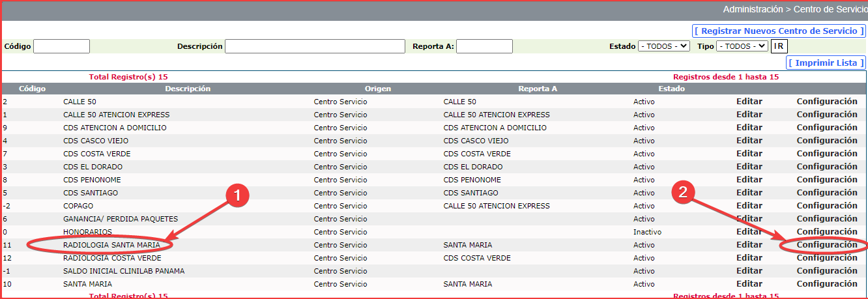Edit the CDS SANTIAGO row
Image resolution: width=868 pixels, height=299 pixels.
(x=749, y=193)
